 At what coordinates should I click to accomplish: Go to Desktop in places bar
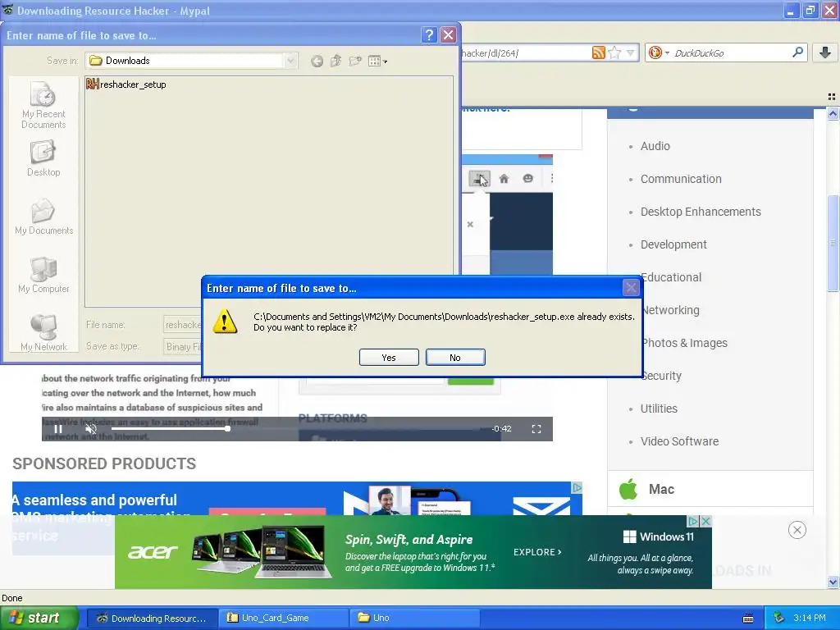coord(43,158)
